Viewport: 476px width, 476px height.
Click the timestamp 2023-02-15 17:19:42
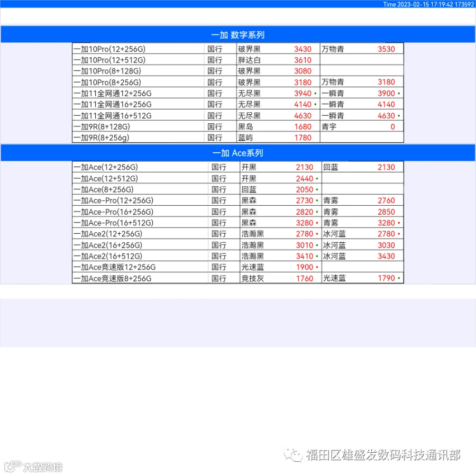pyautogui.click(x=425, y=4)
